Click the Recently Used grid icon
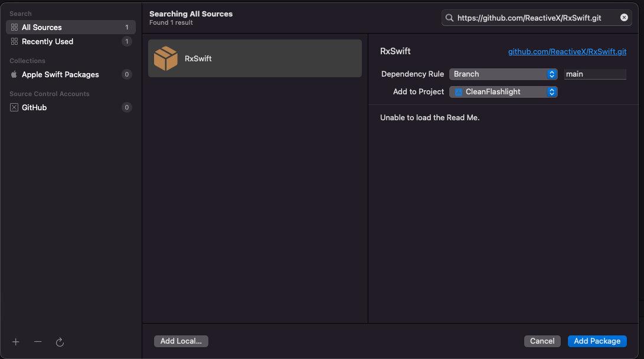The image size is (644, 359). click(x=14, y=41)
